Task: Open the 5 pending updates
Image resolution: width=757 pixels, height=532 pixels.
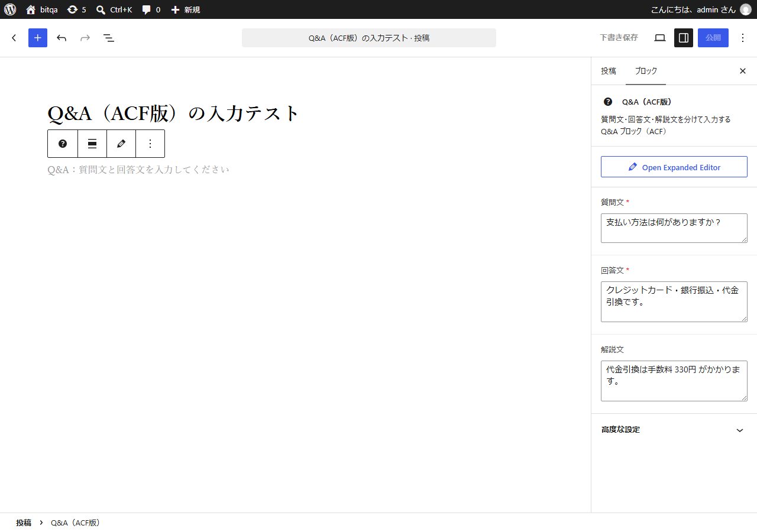Action: 76,9
